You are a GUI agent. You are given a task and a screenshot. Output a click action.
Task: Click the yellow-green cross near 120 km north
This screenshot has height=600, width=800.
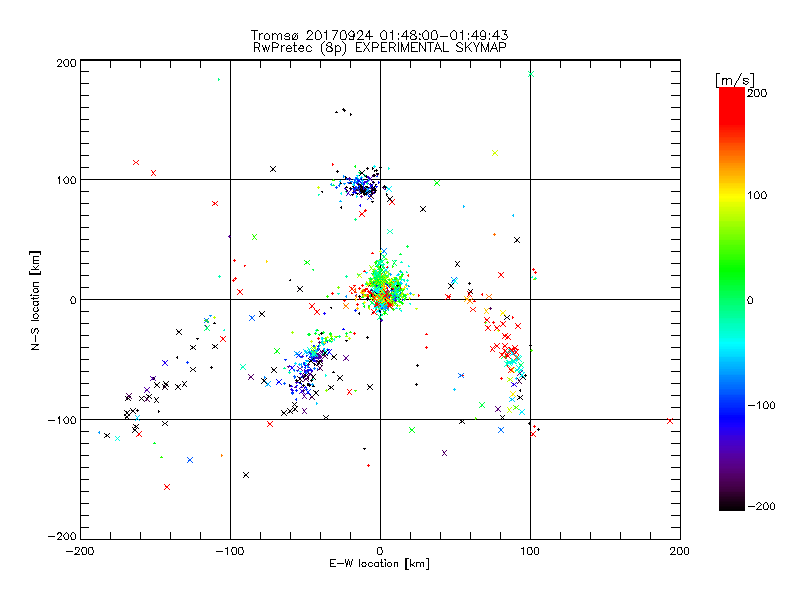coord(494,153)
